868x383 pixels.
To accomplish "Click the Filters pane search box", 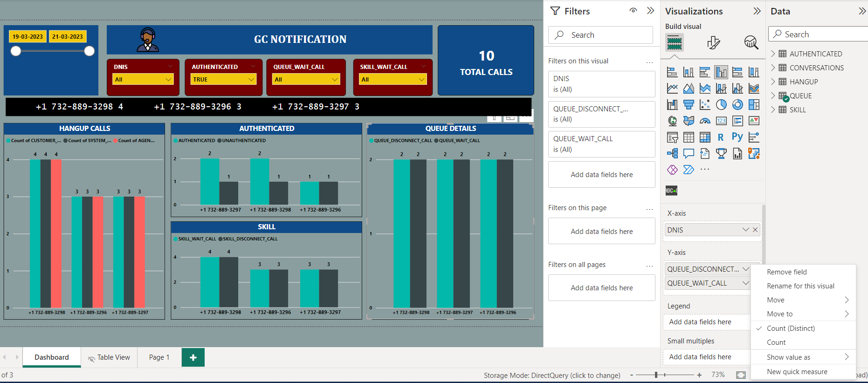I will pyautogui.click(x=601, y=35).
